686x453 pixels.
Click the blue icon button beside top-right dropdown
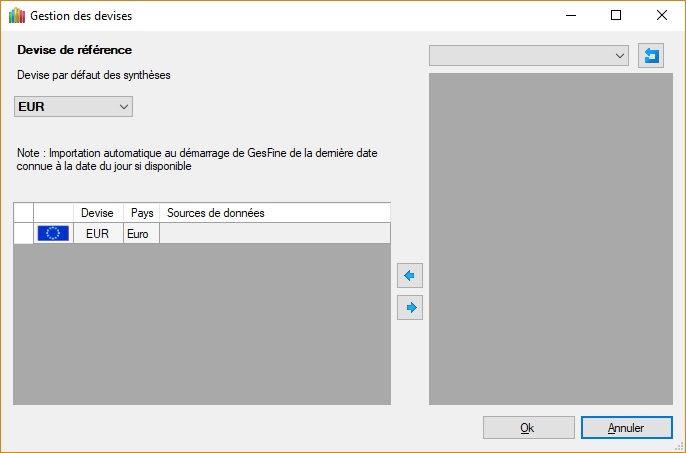(x=651, y=56)
